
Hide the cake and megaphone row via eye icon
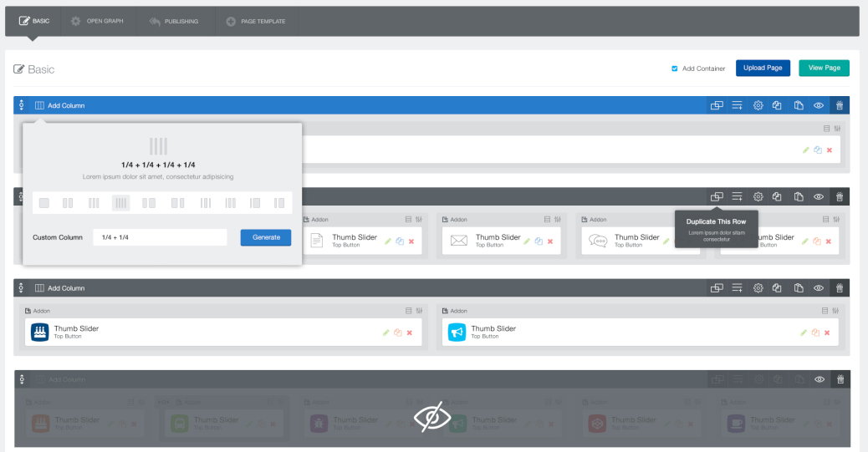pyautogui.click(x=819, y=287)
